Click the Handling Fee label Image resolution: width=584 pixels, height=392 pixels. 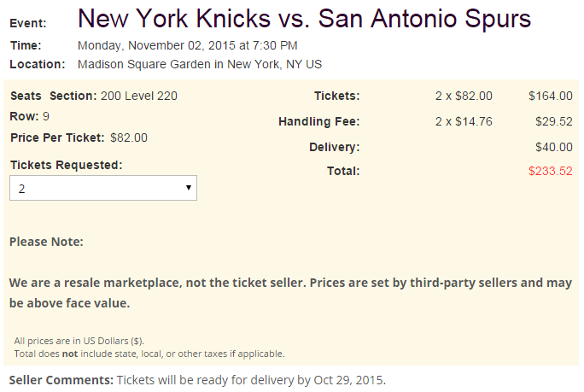click(318, 122)
